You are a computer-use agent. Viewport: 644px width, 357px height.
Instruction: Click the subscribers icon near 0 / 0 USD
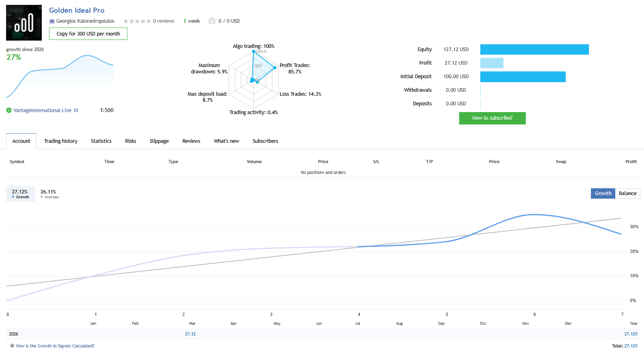point(212,21)
